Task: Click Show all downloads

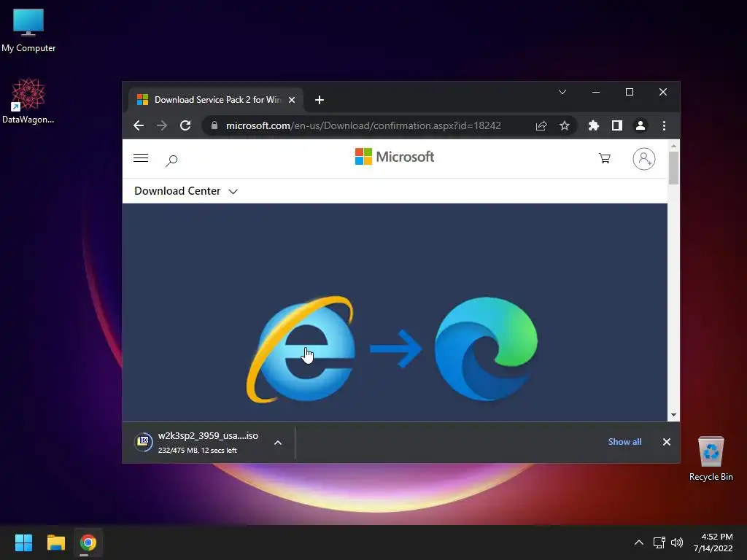Action: pos(624,442)
